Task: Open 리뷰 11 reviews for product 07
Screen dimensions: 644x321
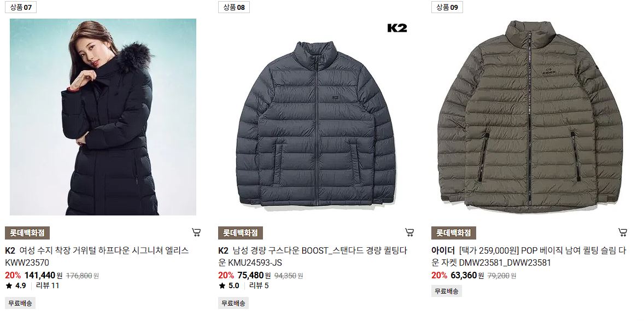Action: [x=48, y=285]
